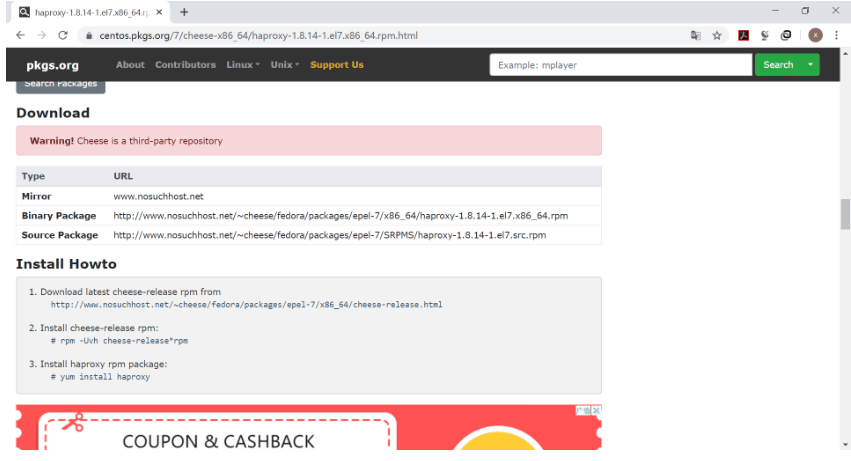Click the scrollbar up arrow
Screen dimensions: 851x461
845,54
